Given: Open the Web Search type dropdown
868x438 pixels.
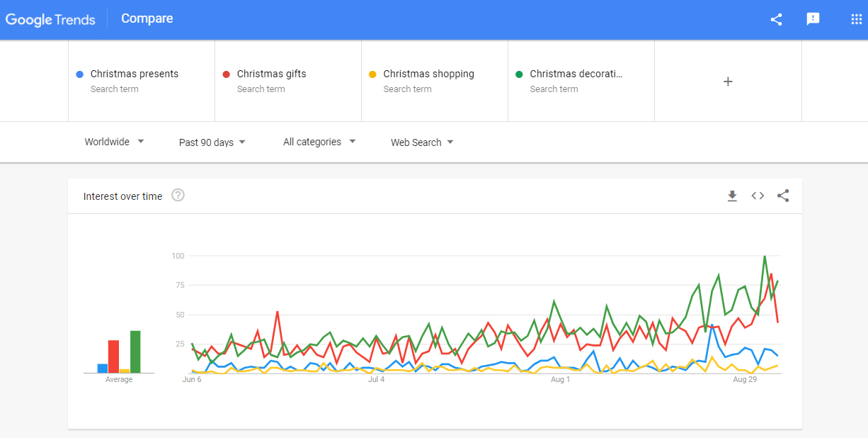Looking at the screenshot, I should 422,142.
